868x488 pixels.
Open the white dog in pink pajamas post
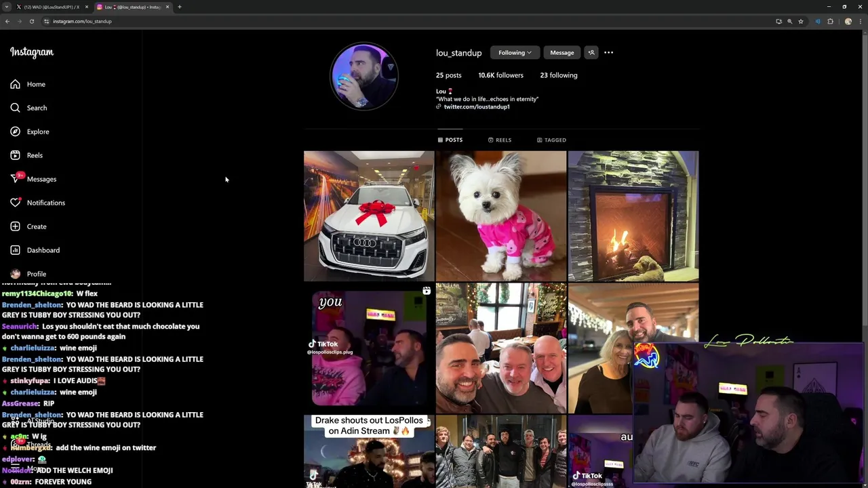(x=501, y=216)
